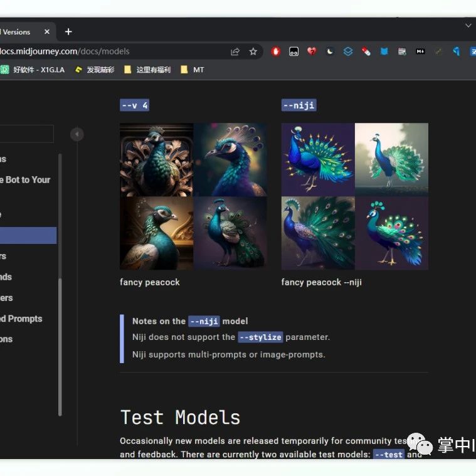Open niji peacock with long trailing green tail

coord(318,233)
